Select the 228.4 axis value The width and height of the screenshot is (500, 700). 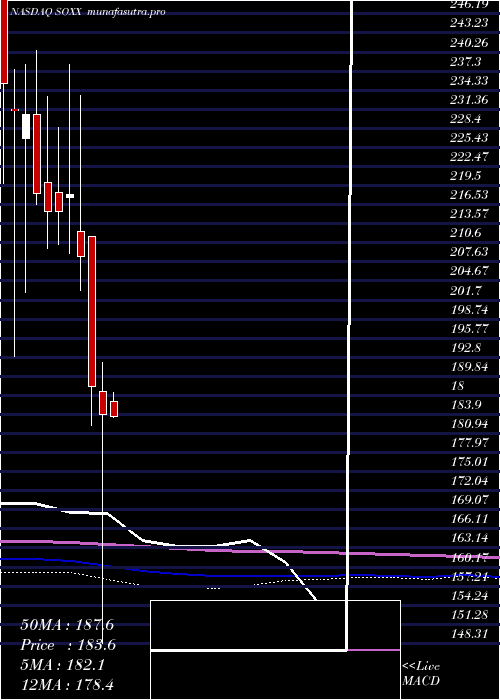(466, 119)
